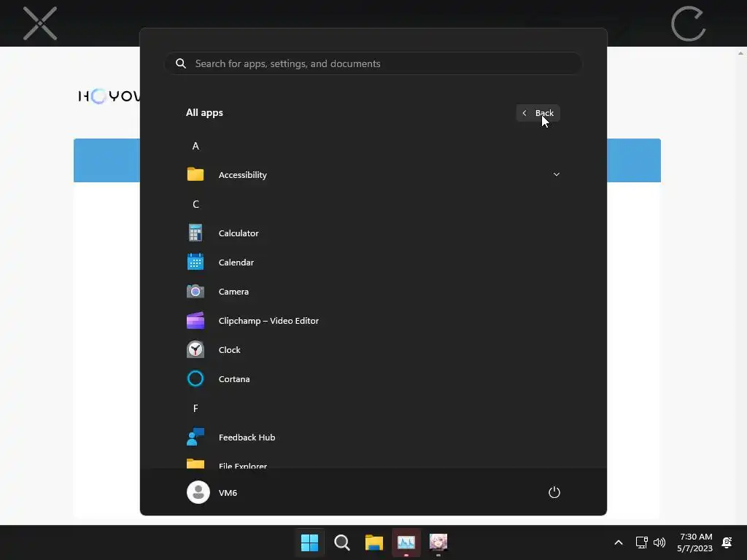Click the HoYoverse logo in the background page
The width and height of the screenshot is (747, 560).
109,96
